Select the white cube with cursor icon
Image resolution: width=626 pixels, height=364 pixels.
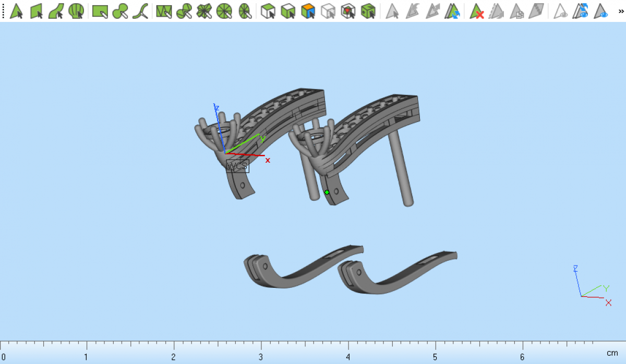point(268,10)
